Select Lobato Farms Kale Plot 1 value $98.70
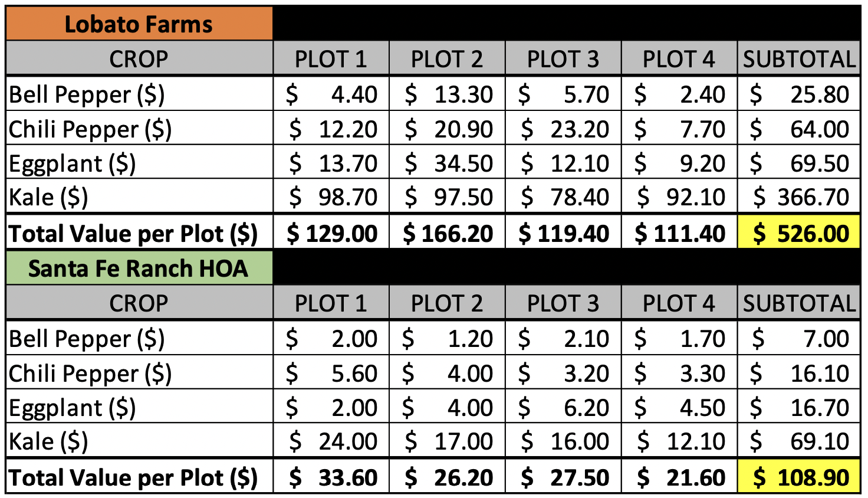The width and height of the screenshot is (868, 498). pos(331,197)
